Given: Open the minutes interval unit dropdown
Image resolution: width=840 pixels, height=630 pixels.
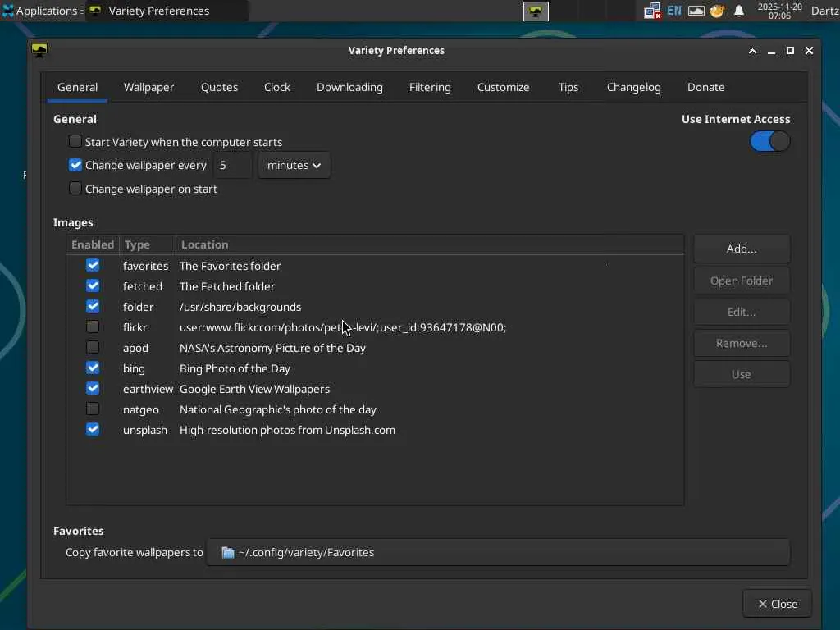Looking at the screenshot, I should [x=294, y=165].
